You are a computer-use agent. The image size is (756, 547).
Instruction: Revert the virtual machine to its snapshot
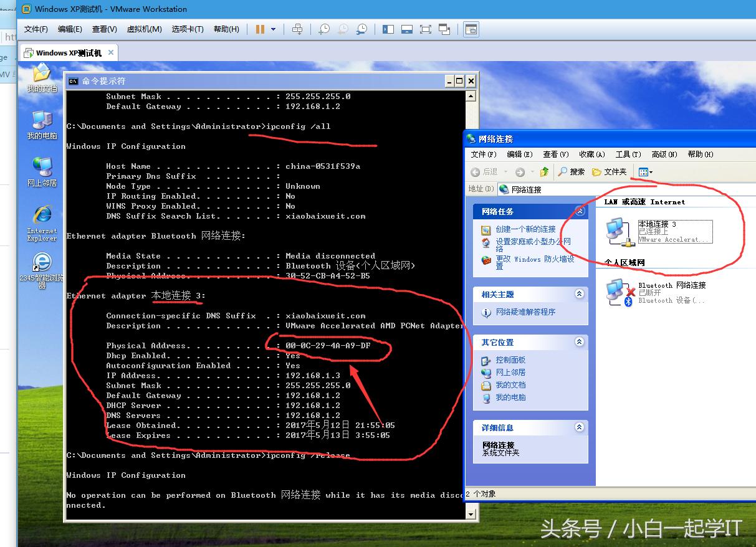click(x=343, y=29)
